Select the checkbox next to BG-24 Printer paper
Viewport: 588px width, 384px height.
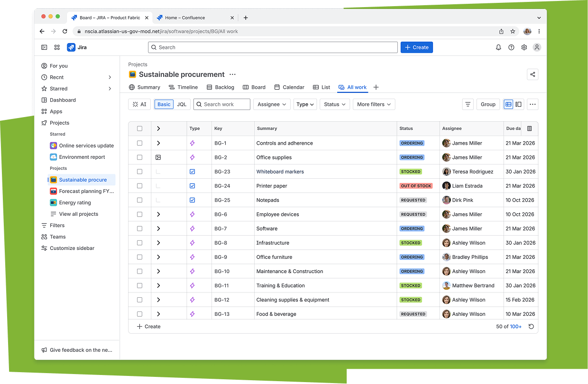click(139, 186)
